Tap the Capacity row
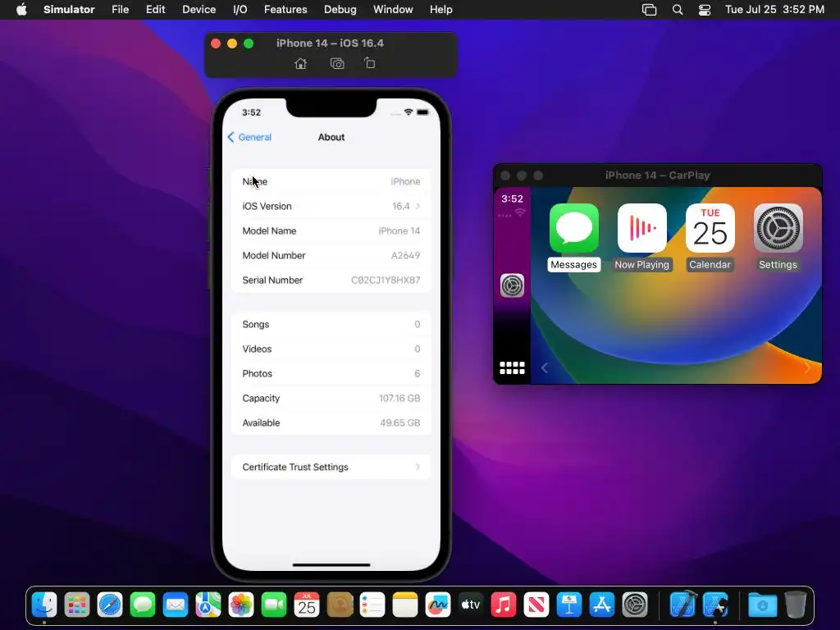The image size is (840, 630). 331,398
